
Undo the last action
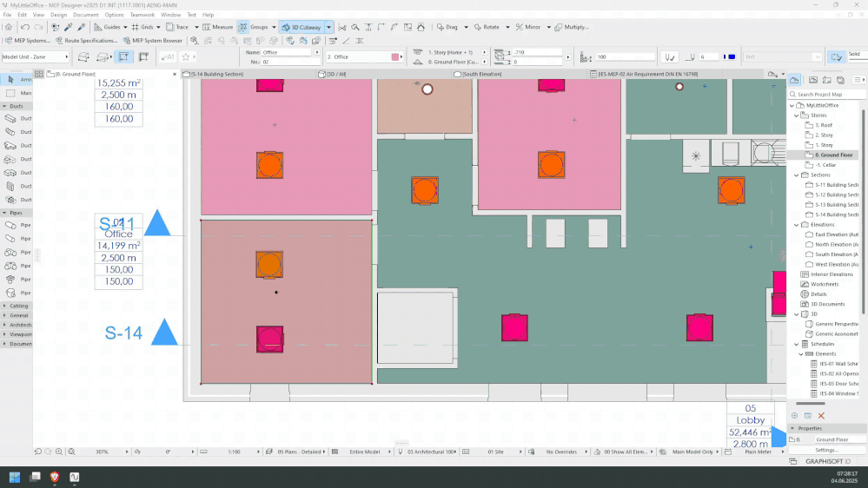[25, 27]
